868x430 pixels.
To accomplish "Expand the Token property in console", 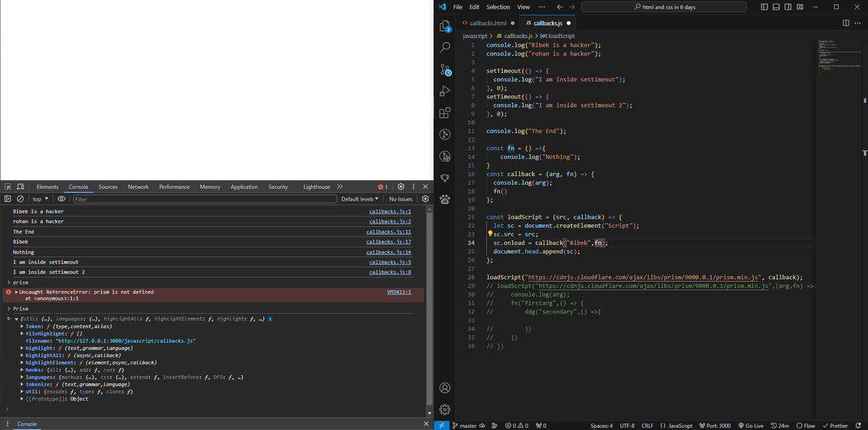I will (x=22, y=326).
